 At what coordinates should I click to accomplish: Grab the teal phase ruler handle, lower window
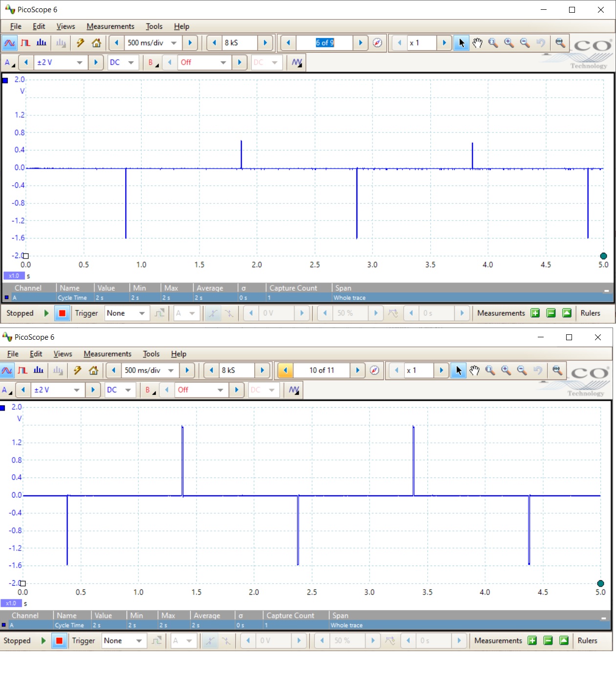(601, 584)
